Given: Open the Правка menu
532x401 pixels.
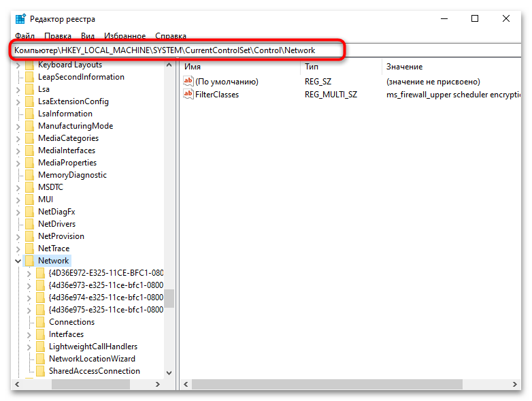Looking at the screenshot, I should pyautogui.click(x=58, y=35).
